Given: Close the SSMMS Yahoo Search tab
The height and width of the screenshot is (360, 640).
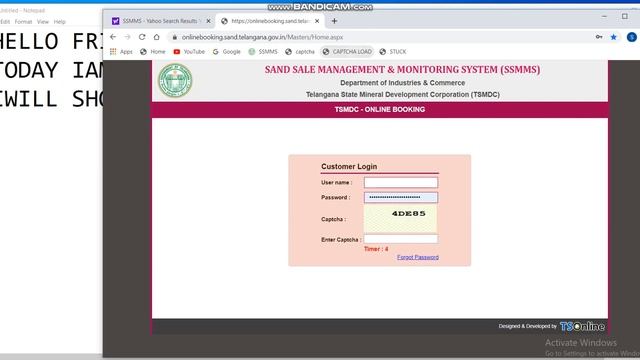Looking at the screenshot, I should [x=208, y=21].
